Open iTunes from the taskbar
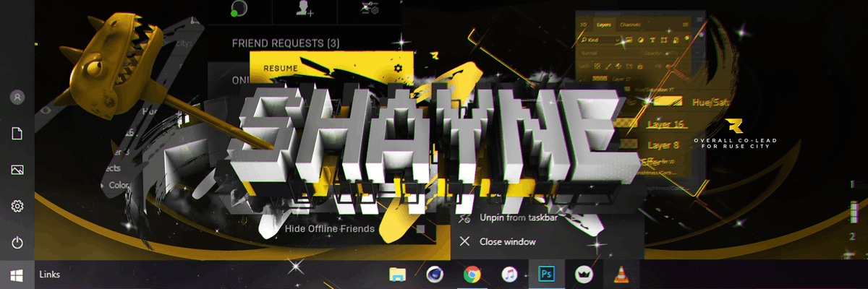This screenshot has height=289, width=868. [509, 275]
